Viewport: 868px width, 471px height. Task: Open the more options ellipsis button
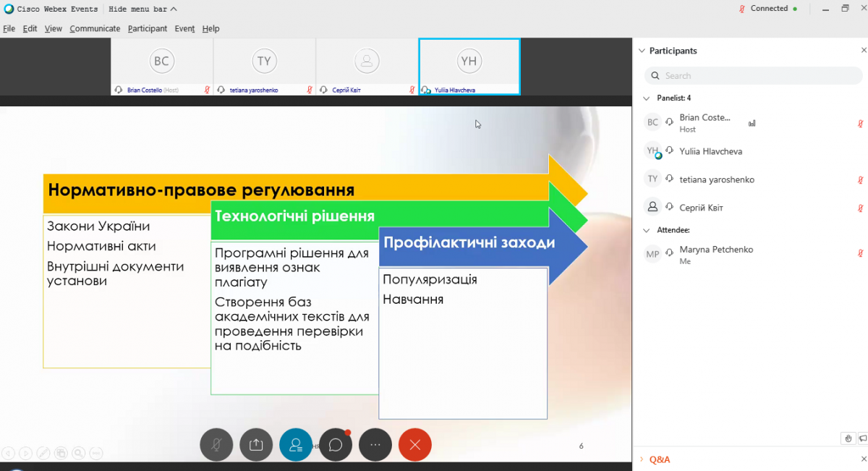click(375, 445)
